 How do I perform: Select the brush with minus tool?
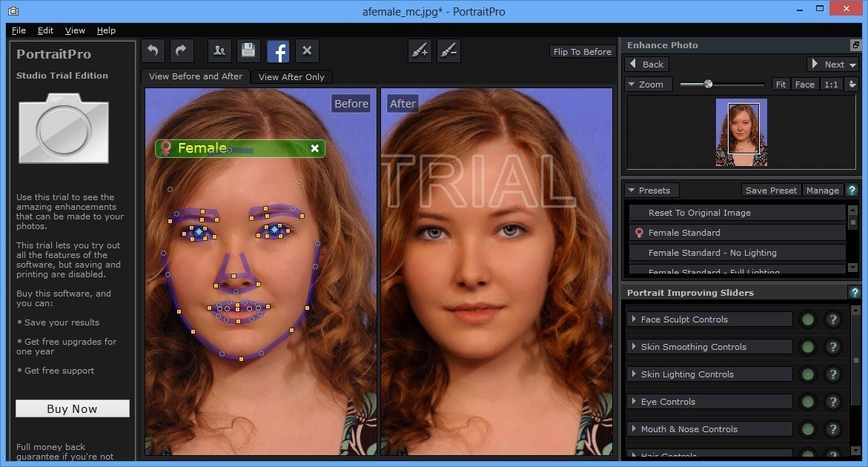(448, 50)
